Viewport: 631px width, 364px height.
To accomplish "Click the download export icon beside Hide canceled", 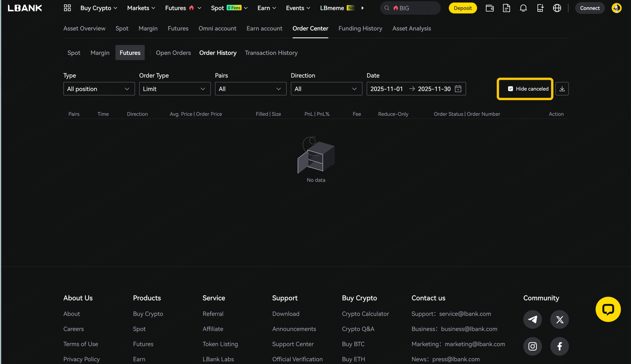I will click(562, 89).
